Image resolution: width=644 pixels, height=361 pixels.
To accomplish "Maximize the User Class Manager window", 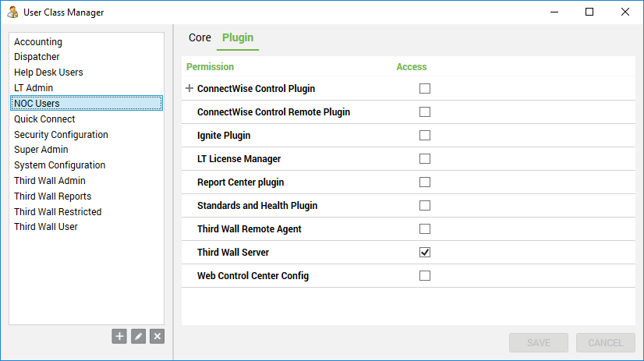I will [589, 12].
